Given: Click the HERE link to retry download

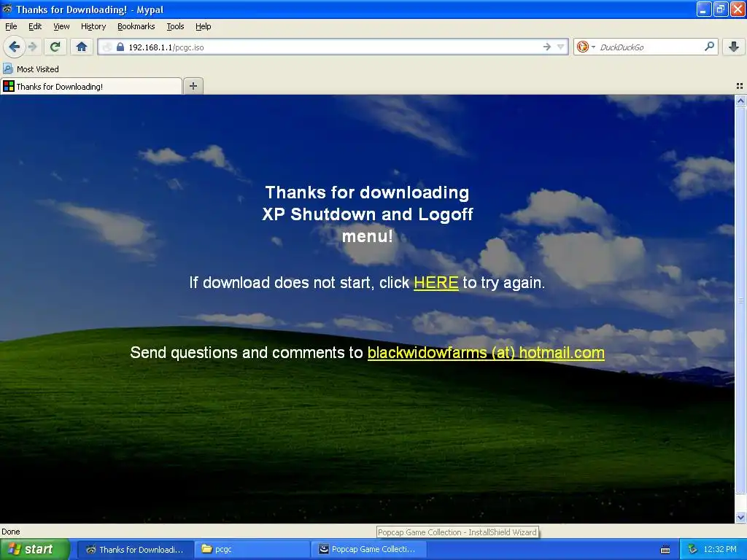Looking at the screenshot, I should pyautogui.click(x=436, y=282).
